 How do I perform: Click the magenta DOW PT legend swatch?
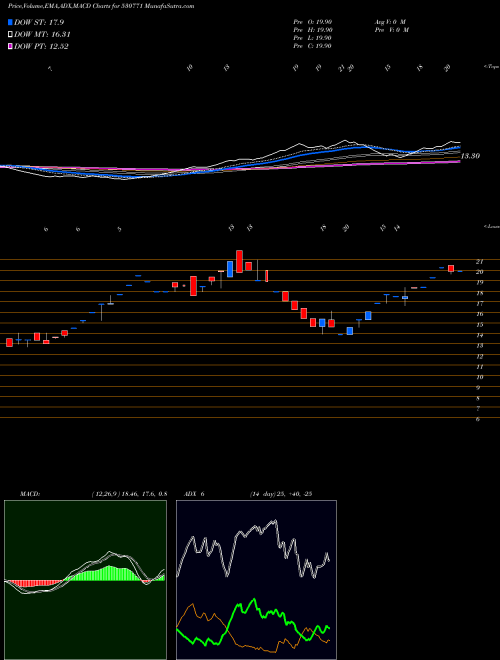11,46
